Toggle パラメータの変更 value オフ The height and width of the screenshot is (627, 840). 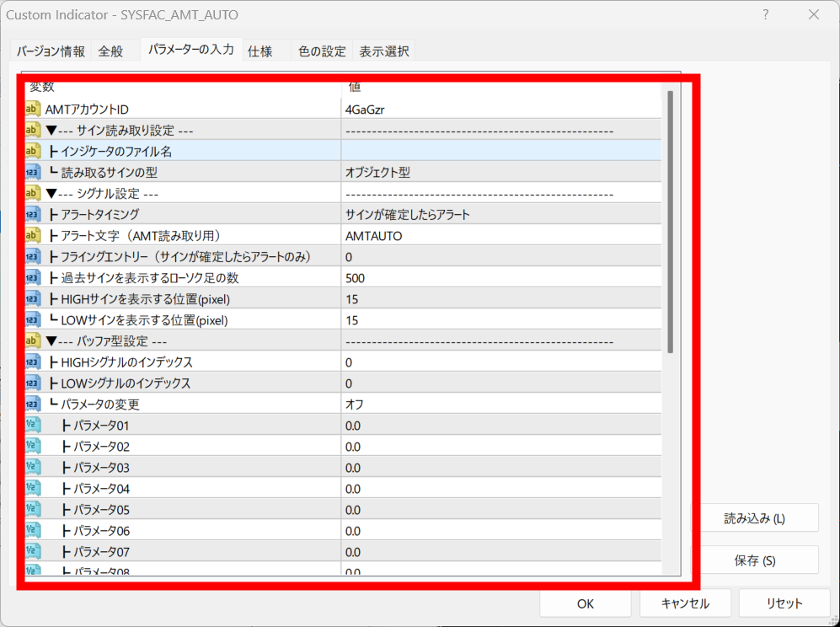click(501, 404)
